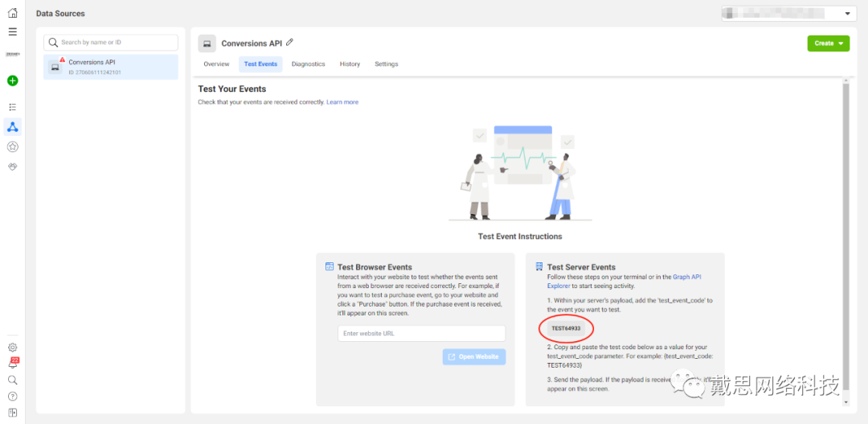
Task: Click the ID 270606111242101 text
Action: tap(95, 72)
